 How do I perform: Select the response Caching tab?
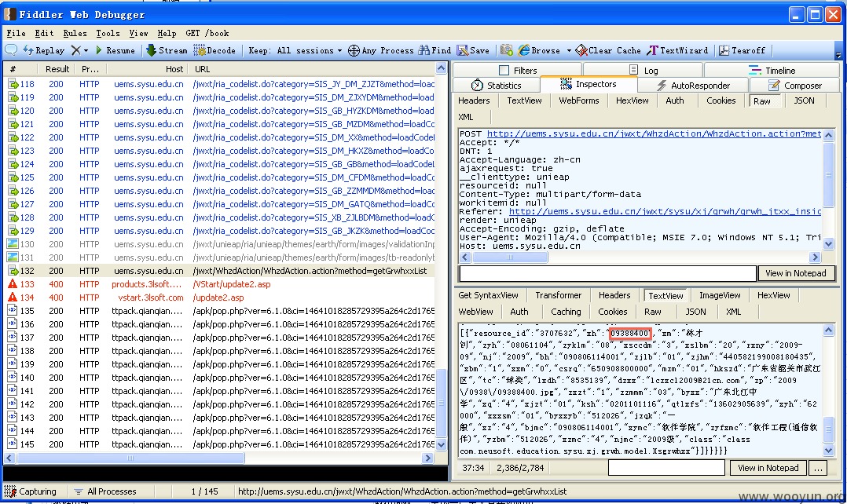point(566,312)
